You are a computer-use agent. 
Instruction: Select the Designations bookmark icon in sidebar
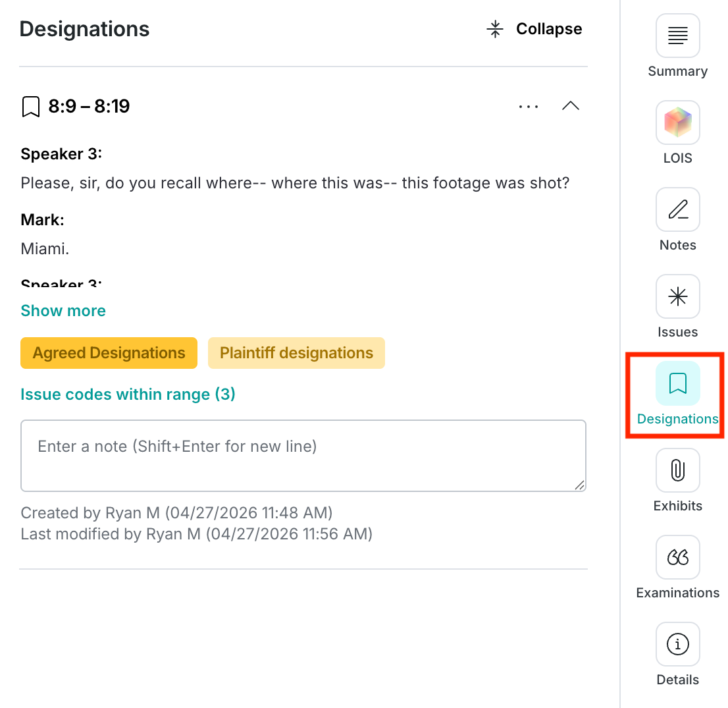click(x=677, y=383)
